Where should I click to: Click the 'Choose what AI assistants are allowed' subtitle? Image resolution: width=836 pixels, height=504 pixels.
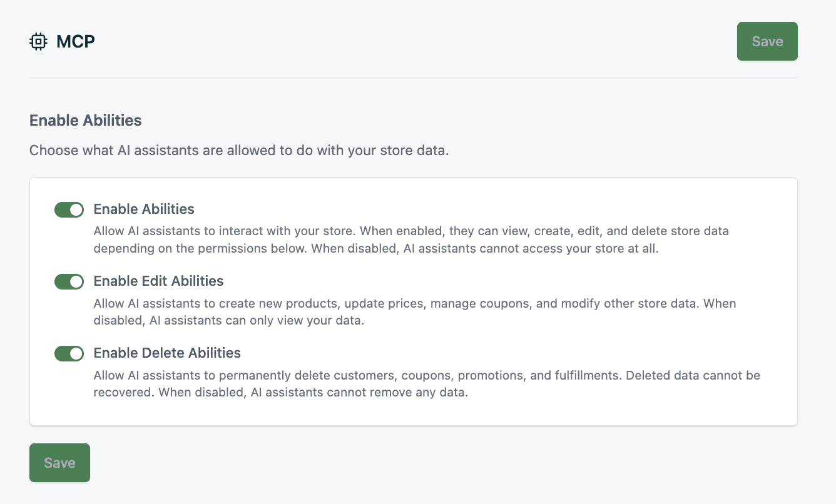coord(240,151)
